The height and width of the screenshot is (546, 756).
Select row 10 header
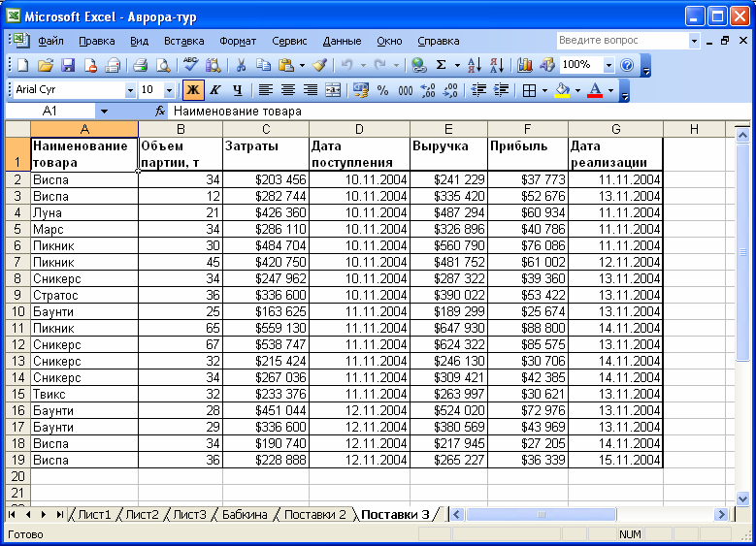[x=17, y=312]
